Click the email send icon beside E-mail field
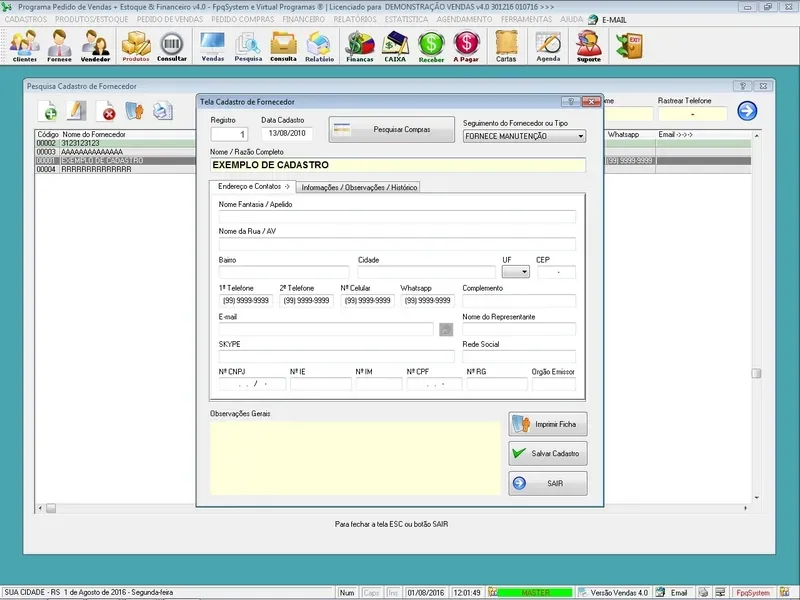This screenshot has height=600, width=800. click(x=446, y=329)
